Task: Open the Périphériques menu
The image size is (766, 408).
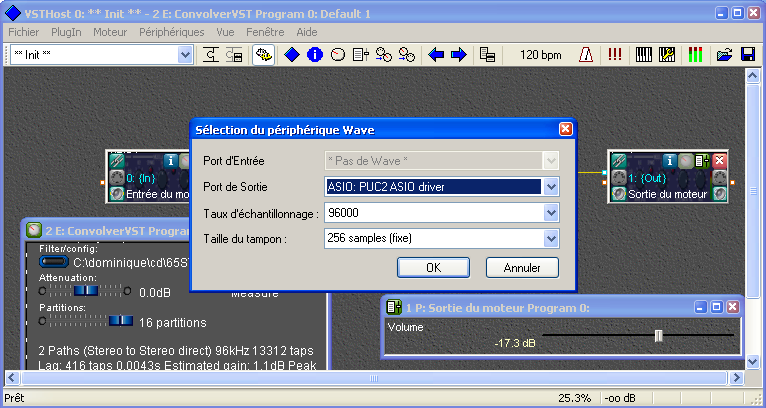Action: pos(171,32)
